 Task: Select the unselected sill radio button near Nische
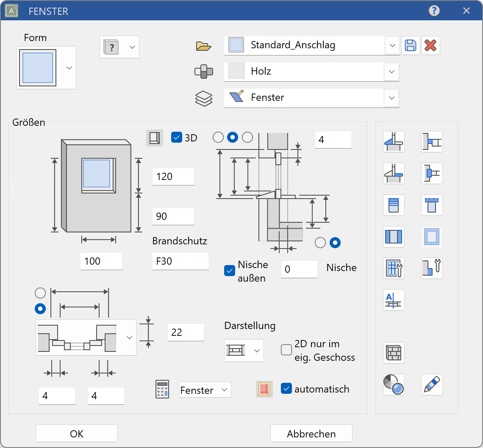[320, 243]
